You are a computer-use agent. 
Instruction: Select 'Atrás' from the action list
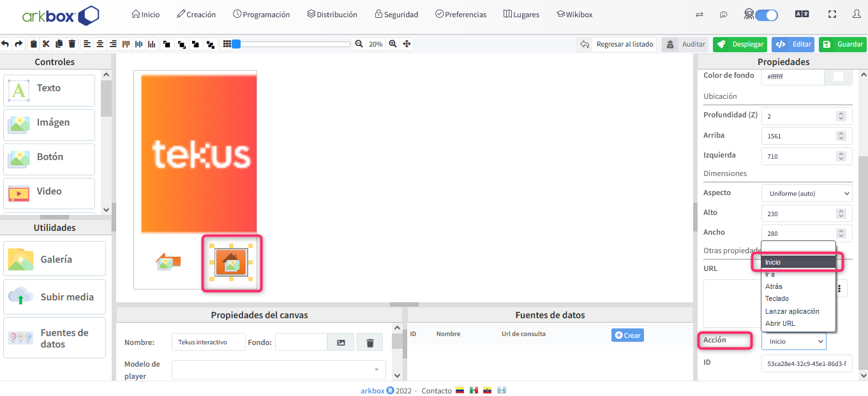point(774,286)
